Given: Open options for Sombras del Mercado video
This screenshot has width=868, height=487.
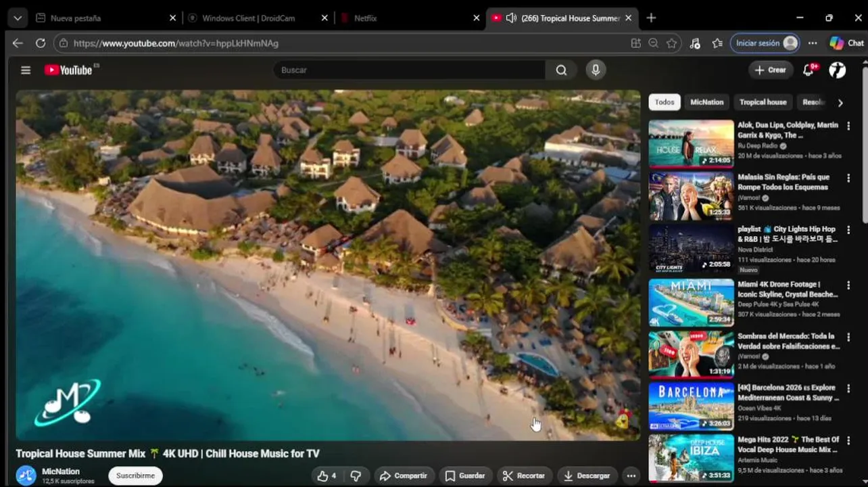Looking at the screenshot, I should [848, 337].
